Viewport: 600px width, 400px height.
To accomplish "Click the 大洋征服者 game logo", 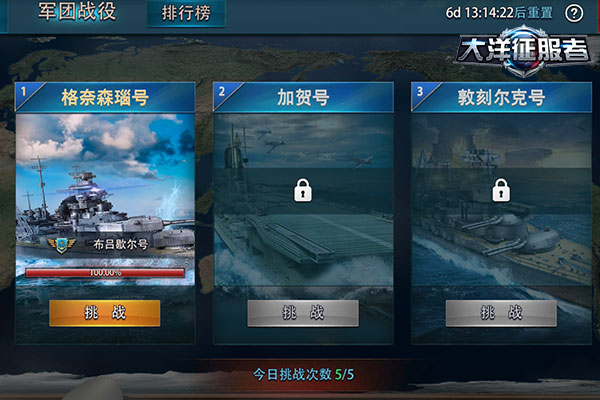I will tap(523, 51).
